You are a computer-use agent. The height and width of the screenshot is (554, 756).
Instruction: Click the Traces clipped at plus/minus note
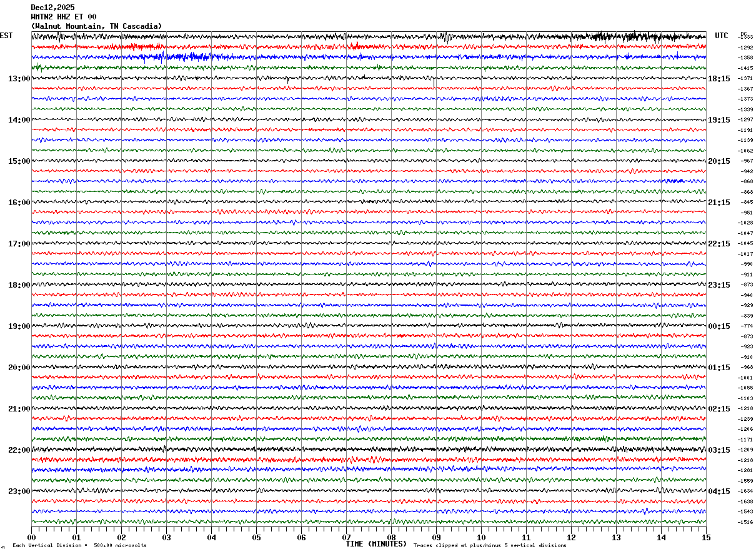490,546
